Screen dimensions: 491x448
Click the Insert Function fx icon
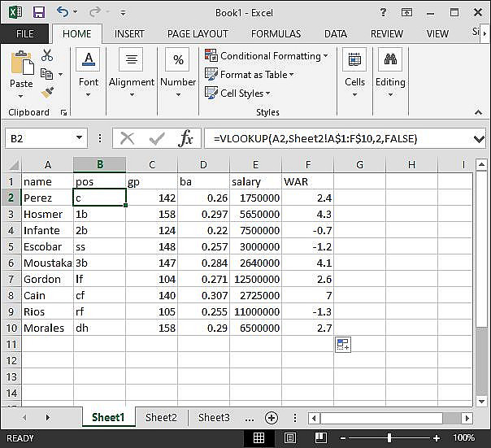coord(185,138)
